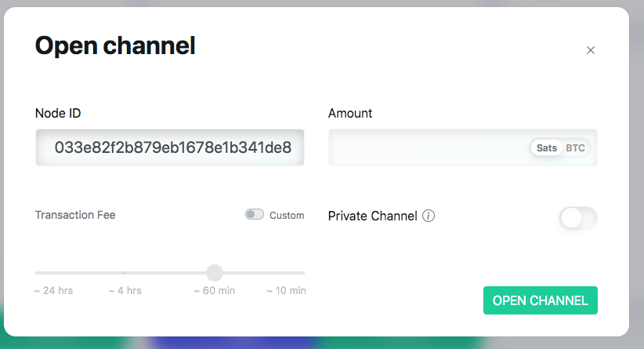The height and width of the screenshot is (349, 644).
Task: Click the Private Channel info icon
Action: point(429,216)
